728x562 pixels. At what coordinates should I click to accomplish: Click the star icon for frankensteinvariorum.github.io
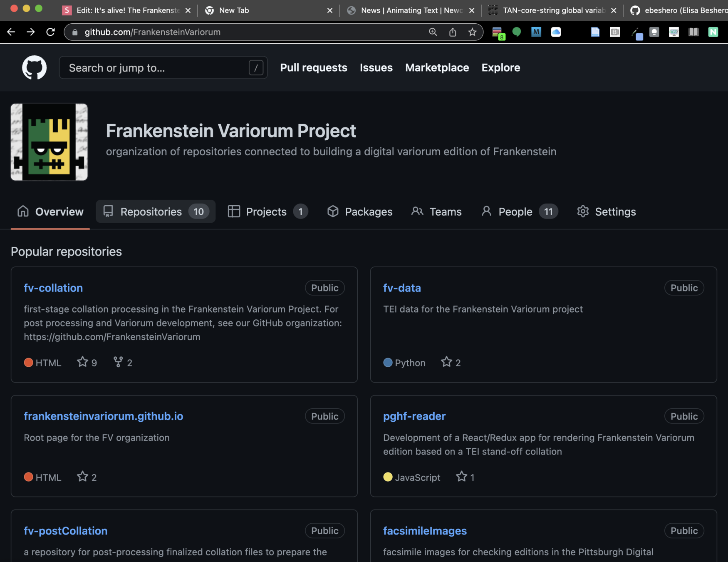82,476
